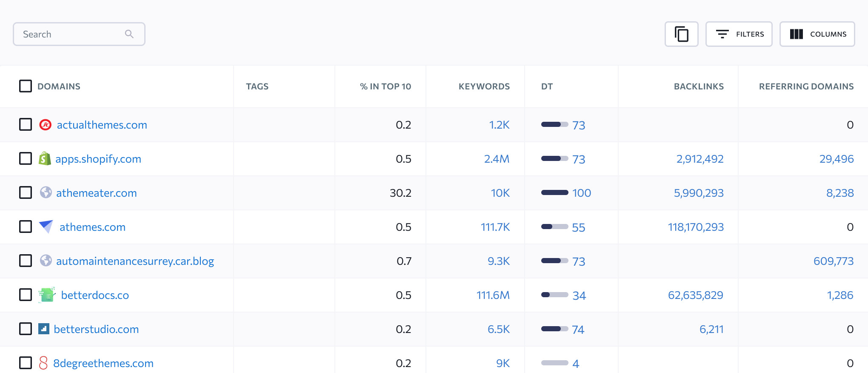Sort by the DT column header

point(547,86)
